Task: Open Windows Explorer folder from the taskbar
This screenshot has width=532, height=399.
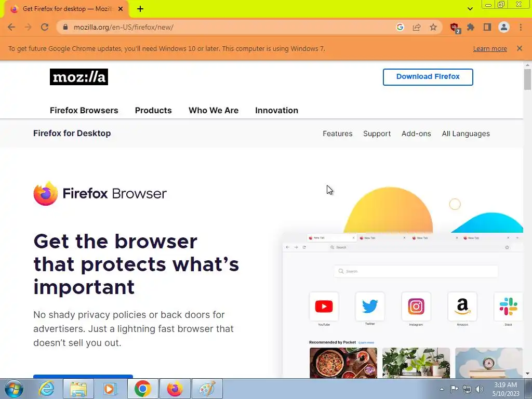Action: click(78, 389)
